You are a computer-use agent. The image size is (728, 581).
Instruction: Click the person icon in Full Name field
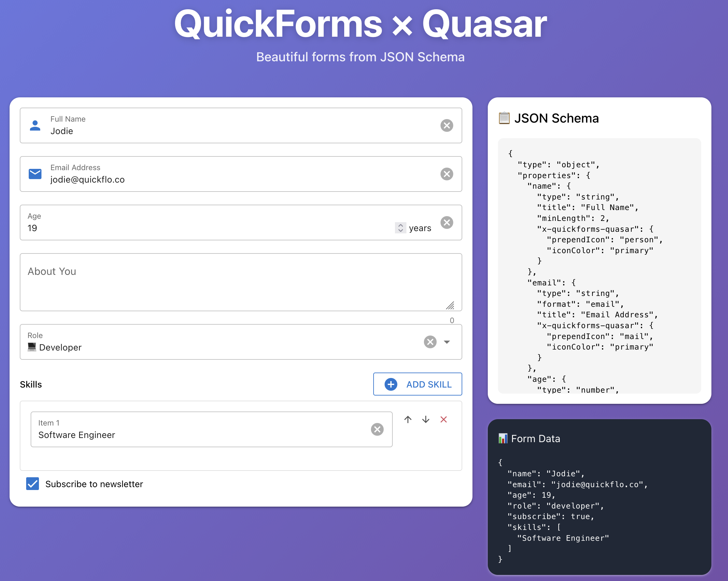pyautogui.click(x=35, y=126)
